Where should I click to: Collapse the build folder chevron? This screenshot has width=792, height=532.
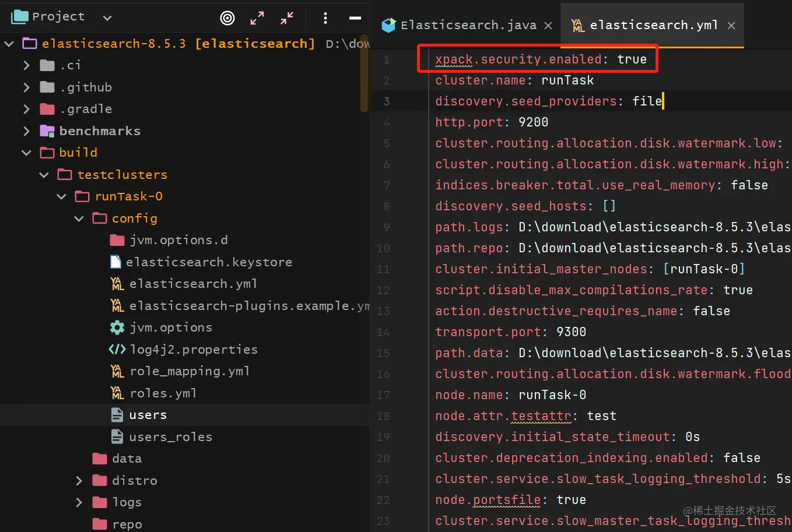[x=26, y=153]
